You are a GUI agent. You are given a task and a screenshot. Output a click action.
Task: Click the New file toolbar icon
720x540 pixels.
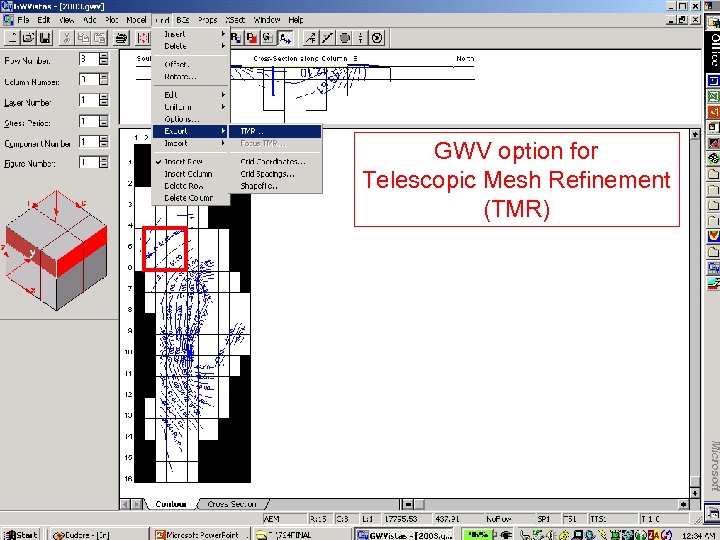click(x=12, y=38)
